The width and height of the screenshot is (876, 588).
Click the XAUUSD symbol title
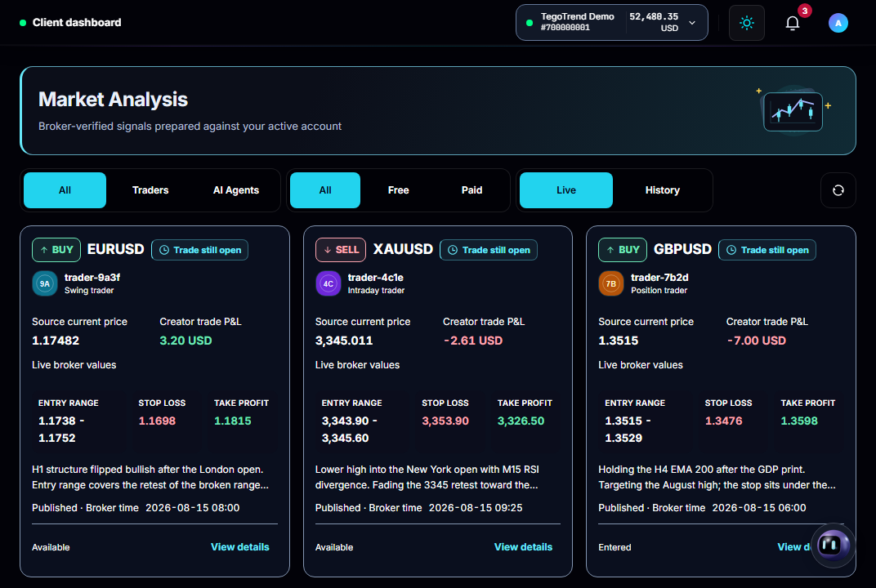tap(403, 249)
